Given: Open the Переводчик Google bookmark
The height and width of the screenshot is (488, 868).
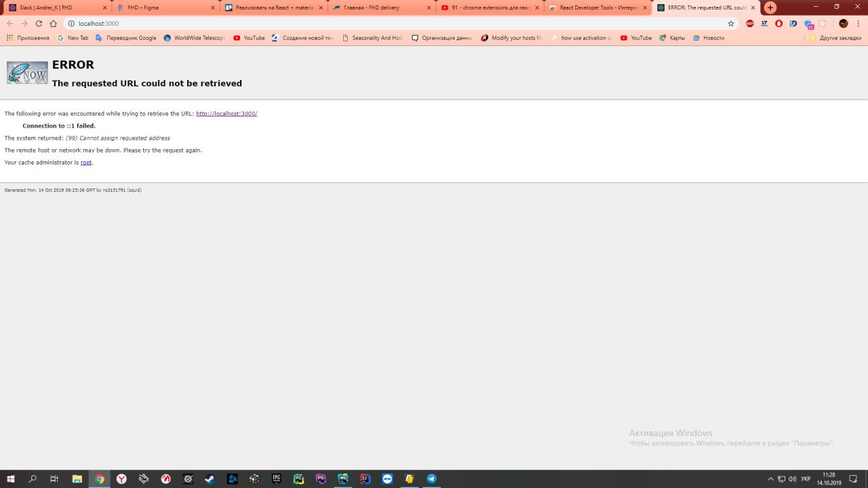Looking at the screenshot, I should pyautogui.click(x=126, y=38).
